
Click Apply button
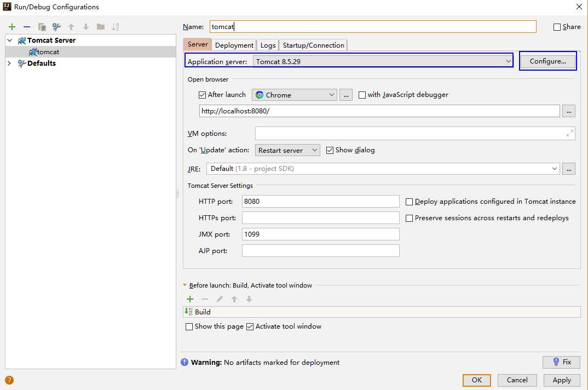[562, 380]
